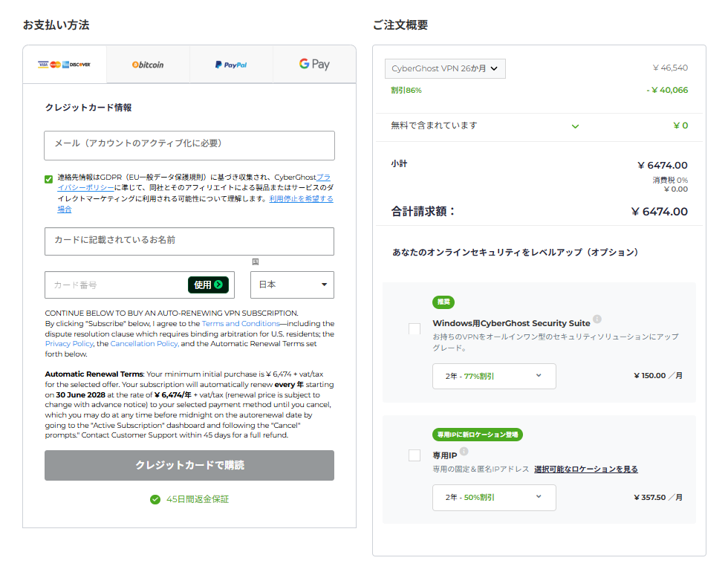Switch to the bitcoin payment tab
The width and height of the screenshot is (728, 575).
[x=148, y=65]
